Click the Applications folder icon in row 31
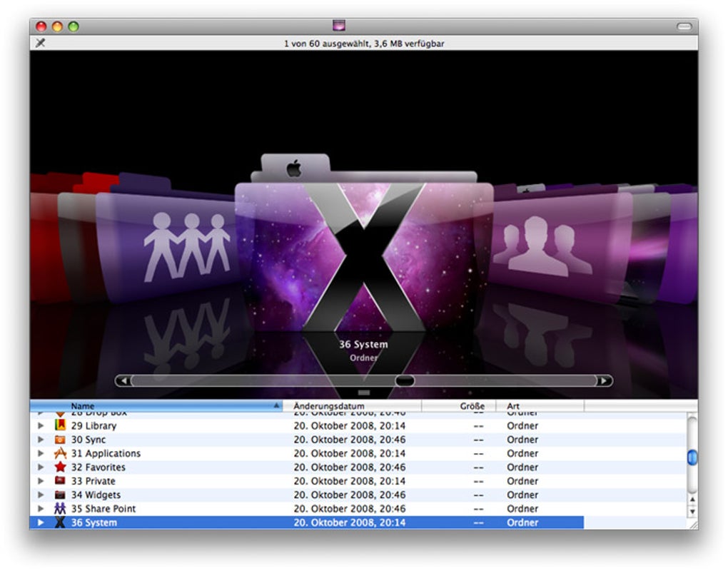This screenshot has height=571, width=728. pyautogui.click(x=60, y=453)
